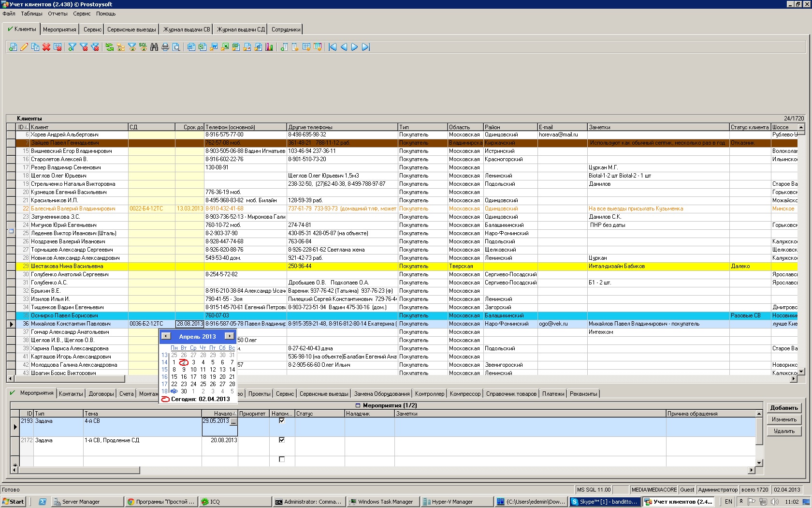This screenshot has height=508, width=812.
Task: Go to next record arrow icon
Action: pyautogui.click(x=354, y=47)
